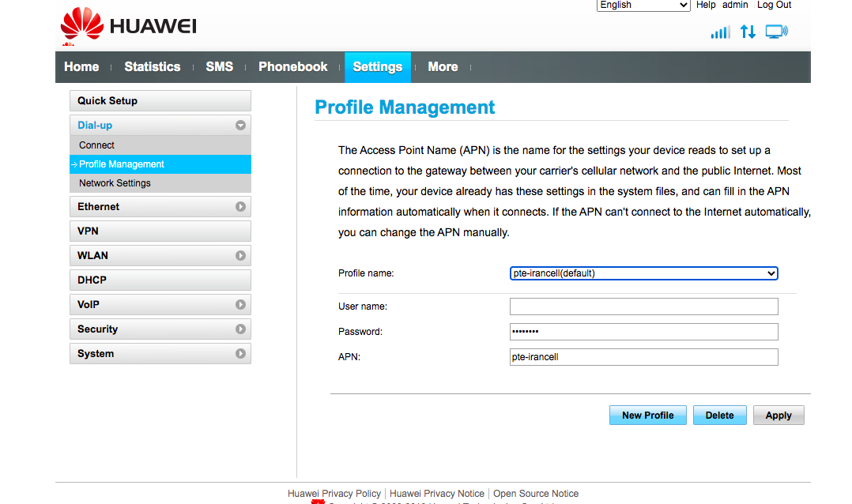The image size is (852, 504).
Task: Open the Statistics tab
Action: [152, 67]
